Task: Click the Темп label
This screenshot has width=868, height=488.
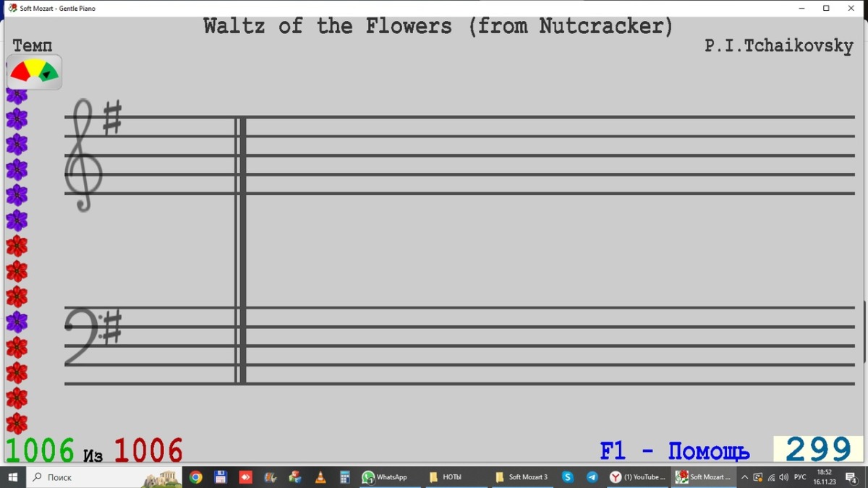Action: (x=33, y=46)
